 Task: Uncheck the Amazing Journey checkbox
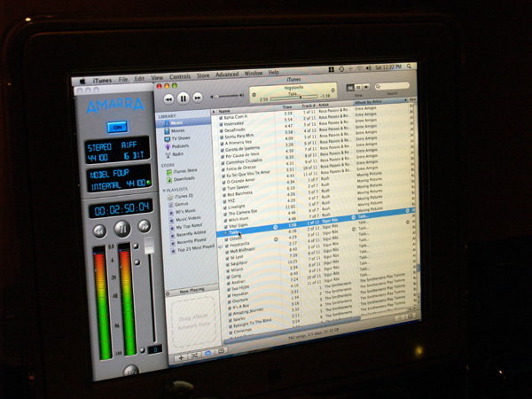[x=230, y=314]
